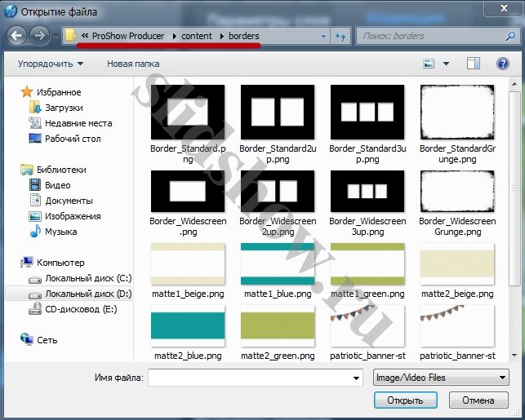Image resolution: width=525 pixels, height=420 pixels.
Task: Select Компьютер in the navigation pane
Action: pos(60,263)
